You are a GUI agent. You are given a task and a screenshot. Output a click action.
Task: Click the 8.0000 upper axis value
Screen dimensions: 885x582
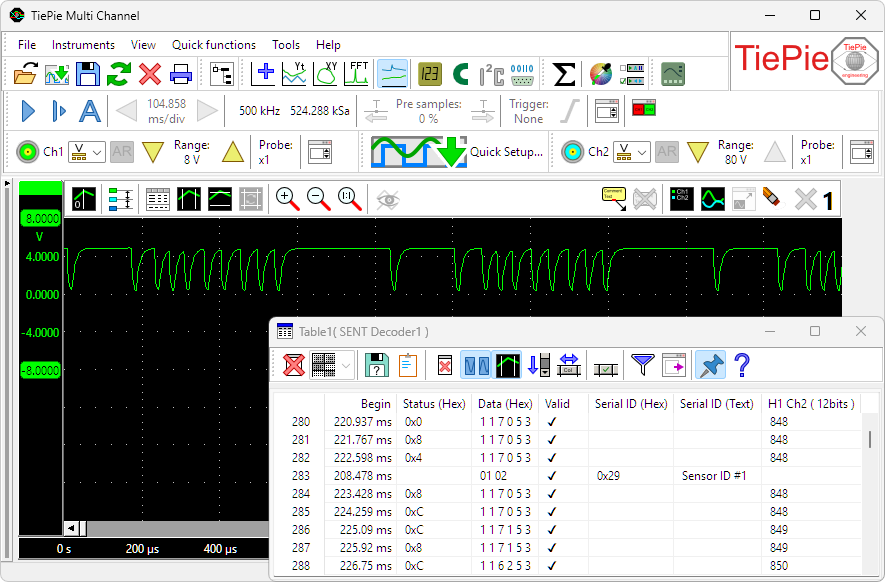pos(41,218)
